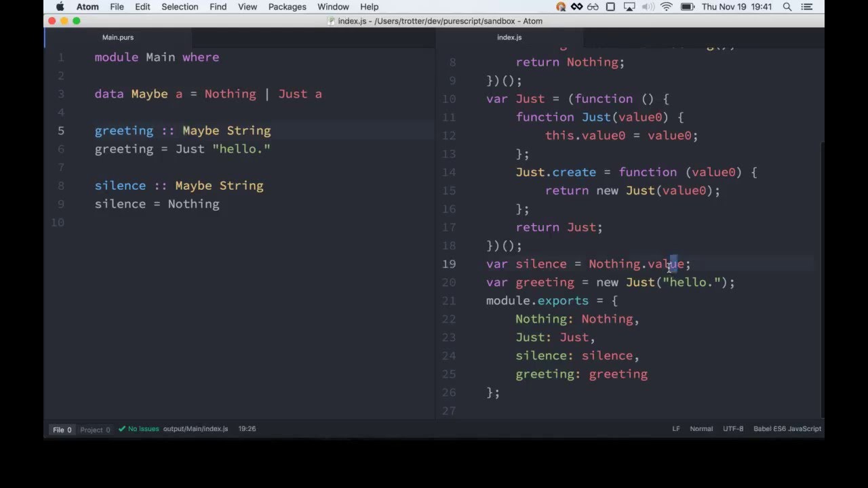Click the orange avatar menu bar icon
The image size is (868, 488).
coord(561,7)
